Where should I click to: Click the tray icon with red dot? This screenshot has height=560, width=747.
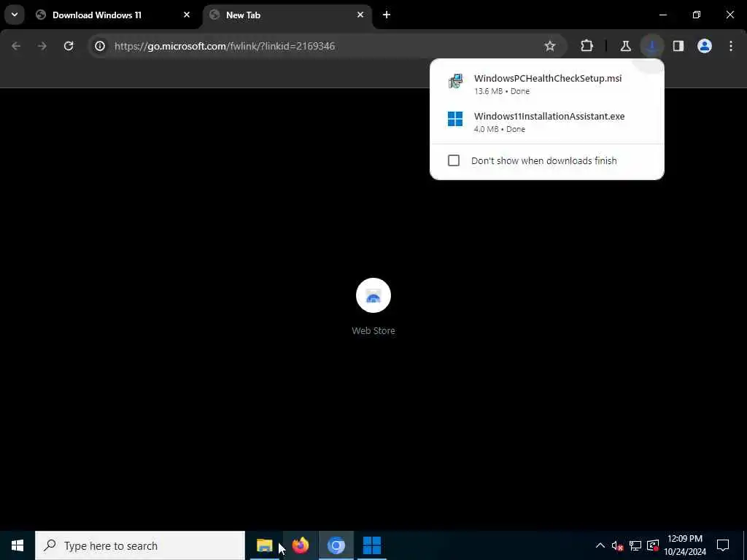pyautogui.click(x=653, y=545)
